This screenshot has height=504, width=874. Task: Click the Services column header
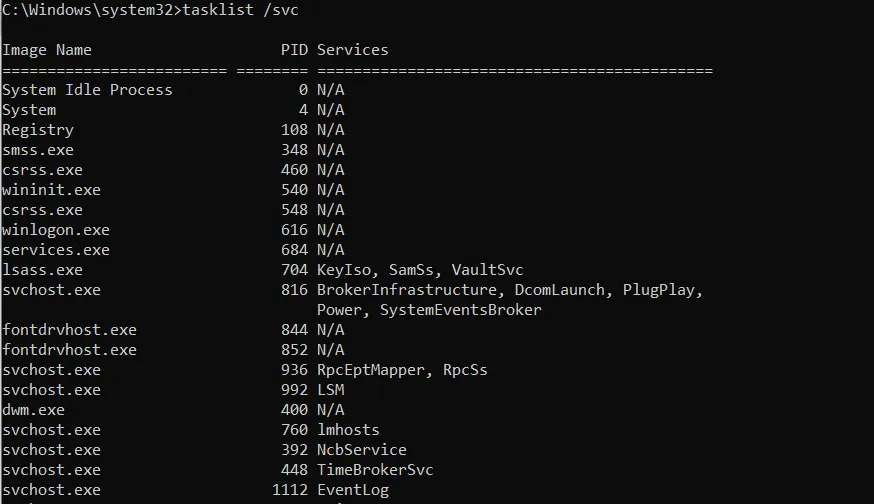coord(352,50)
